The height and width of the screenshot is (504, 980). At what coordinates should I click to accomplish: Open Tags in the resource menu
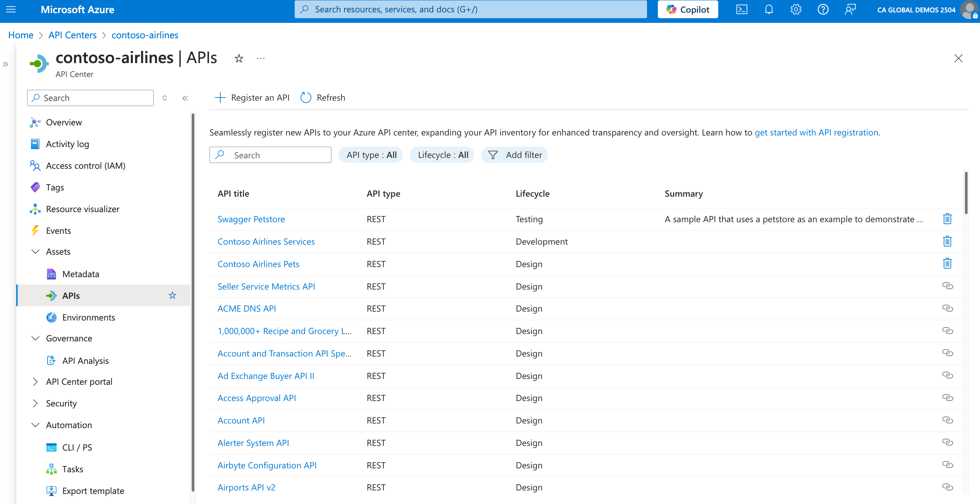coord(55,187)
